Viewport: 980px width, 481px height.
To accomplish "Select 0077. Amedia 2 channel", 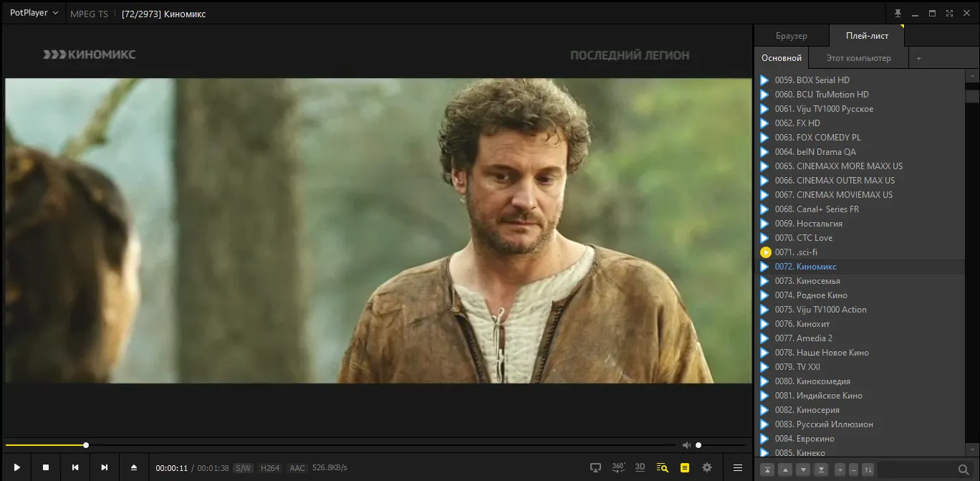I will tap(860, 338).
